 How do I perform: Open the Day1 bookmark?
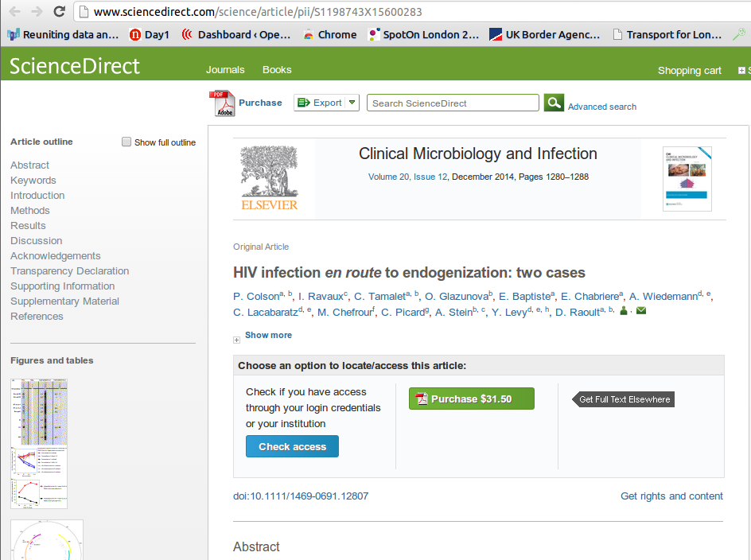pos(150,34)
